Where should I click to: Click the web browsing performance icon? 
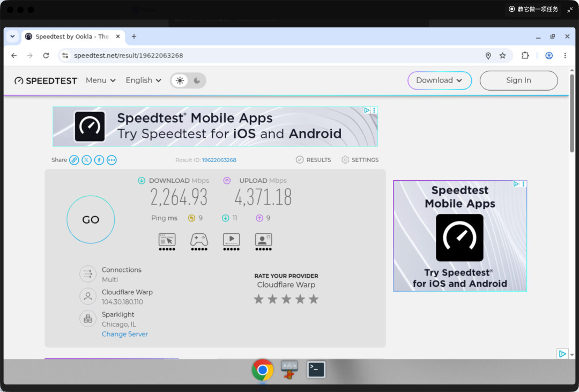167,242
